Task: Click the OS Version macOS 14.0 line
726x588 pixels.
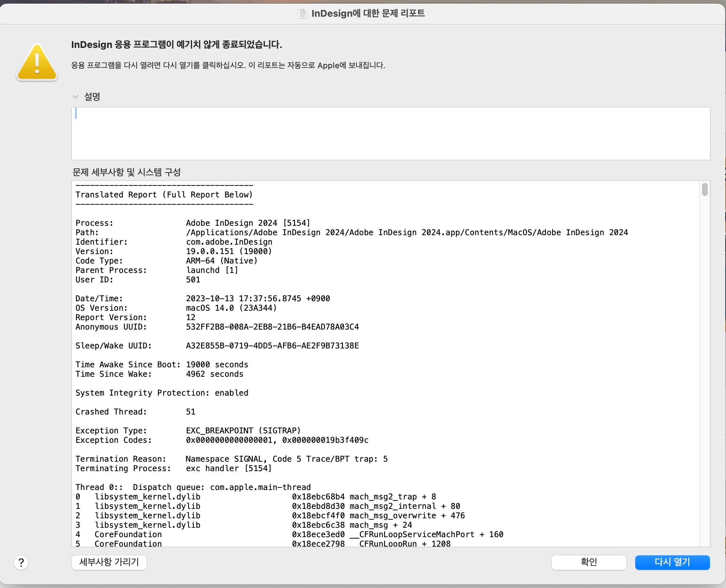Action: (x=176, y=308)
